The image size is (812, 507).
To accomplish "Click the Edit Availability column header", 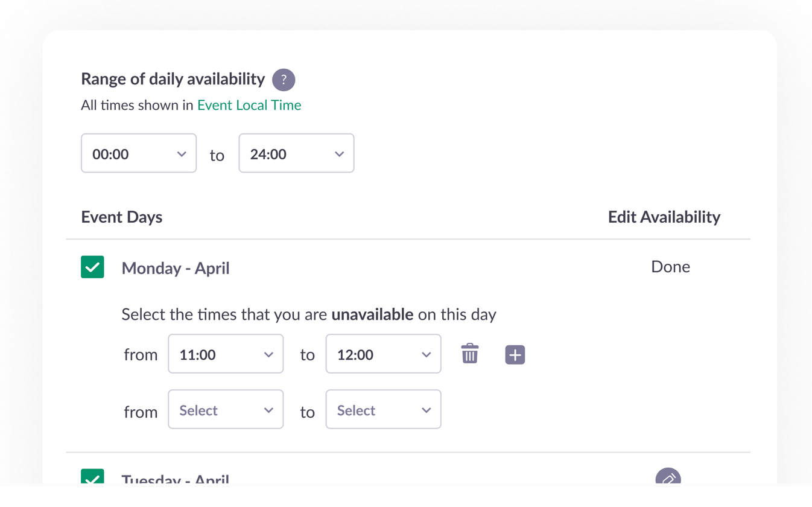I will pyautogui.click(x=664, y=217).
